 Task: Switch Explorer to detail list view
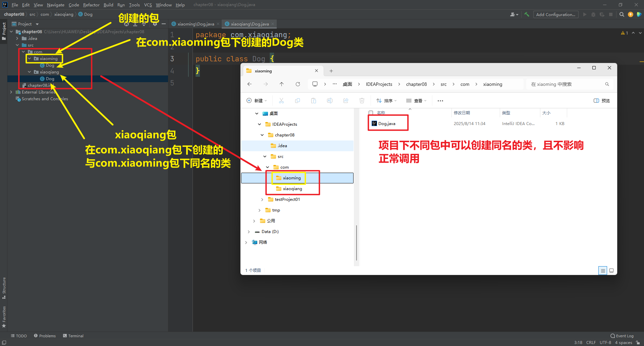coord(603,270)
